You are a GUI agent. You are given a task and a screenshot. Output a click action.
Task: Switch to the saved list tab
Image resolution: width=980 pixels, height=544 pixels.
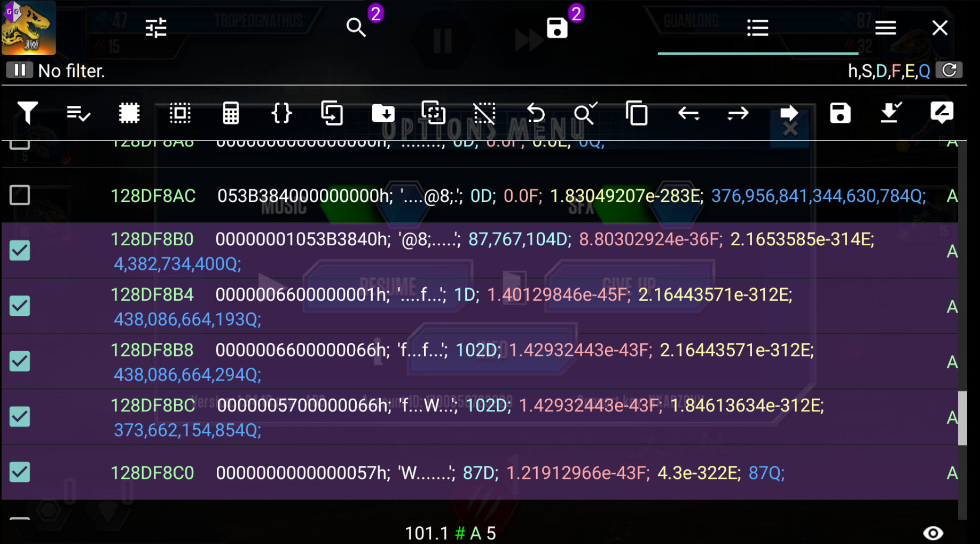click(557, 27)
